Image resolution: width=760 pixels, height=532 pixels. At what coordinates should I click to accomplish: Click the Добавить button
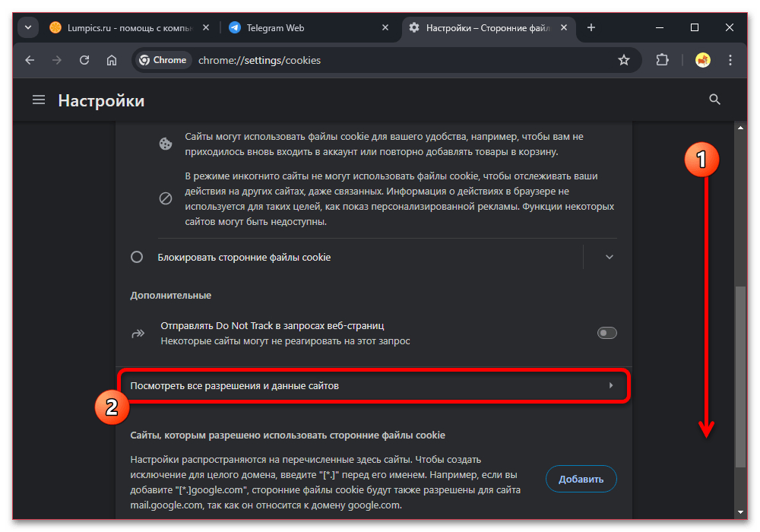(x=581, y=479)
